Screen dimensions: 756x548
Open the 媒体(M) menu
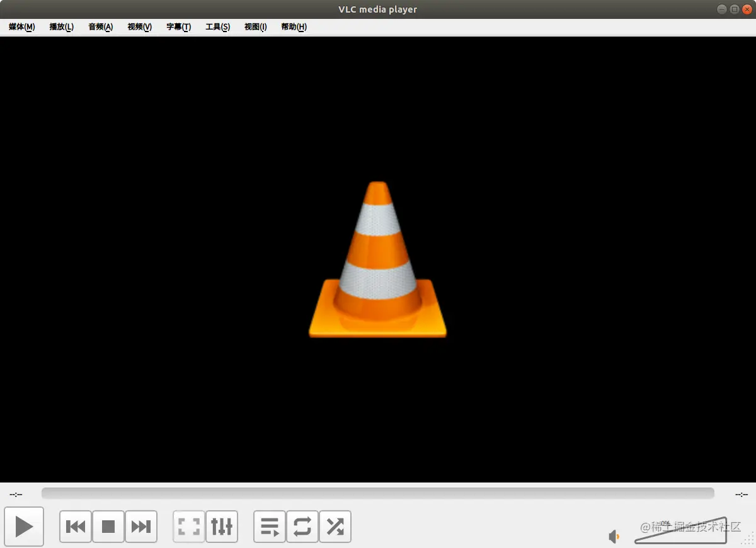click(22, 27)
